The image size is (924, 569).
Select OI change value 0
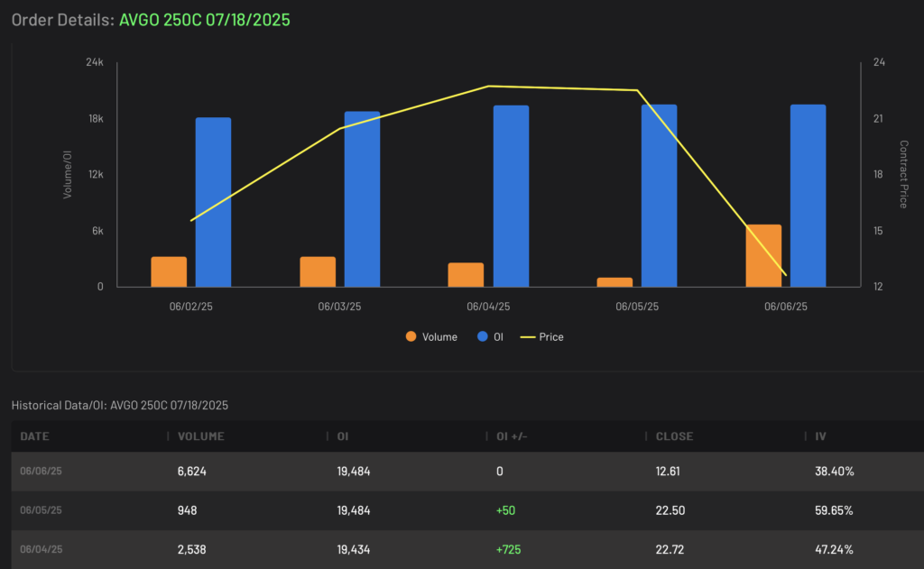tap(500, 472)
